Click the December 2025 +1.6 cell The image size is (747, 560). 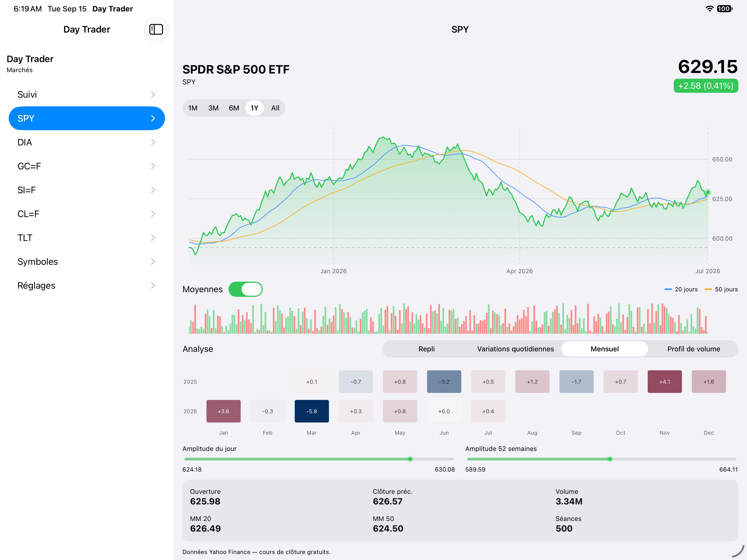(x=709, y=382)
